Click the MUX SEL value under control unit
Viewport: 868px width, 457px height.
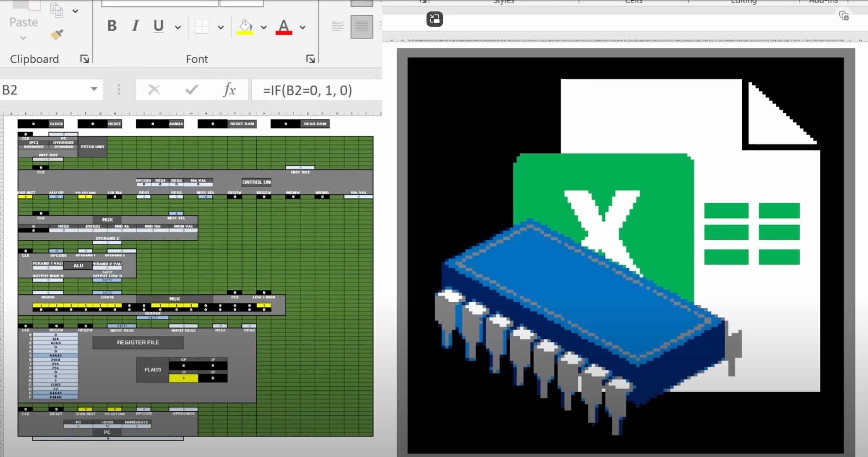click(x=205, y=197)
